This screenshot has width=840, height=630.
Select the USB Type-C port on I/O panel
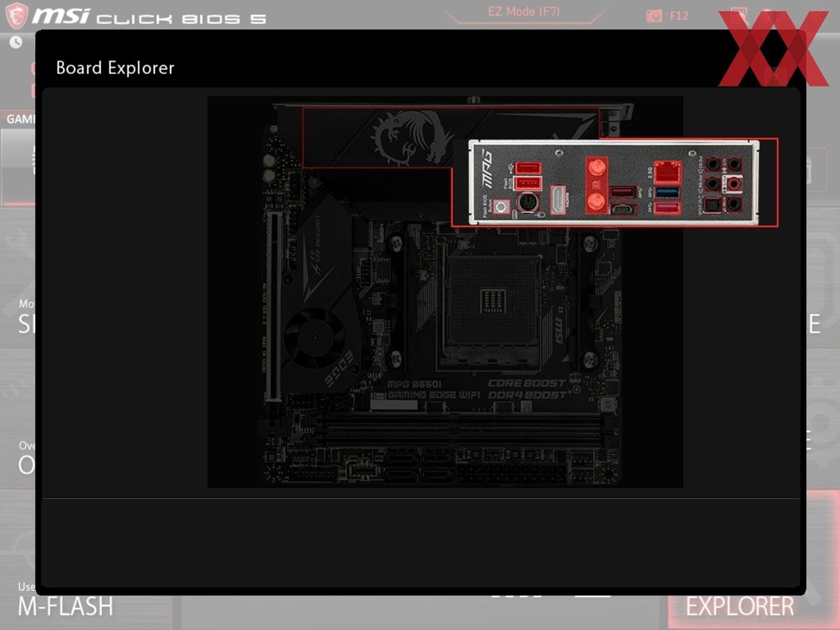point(623,209)
